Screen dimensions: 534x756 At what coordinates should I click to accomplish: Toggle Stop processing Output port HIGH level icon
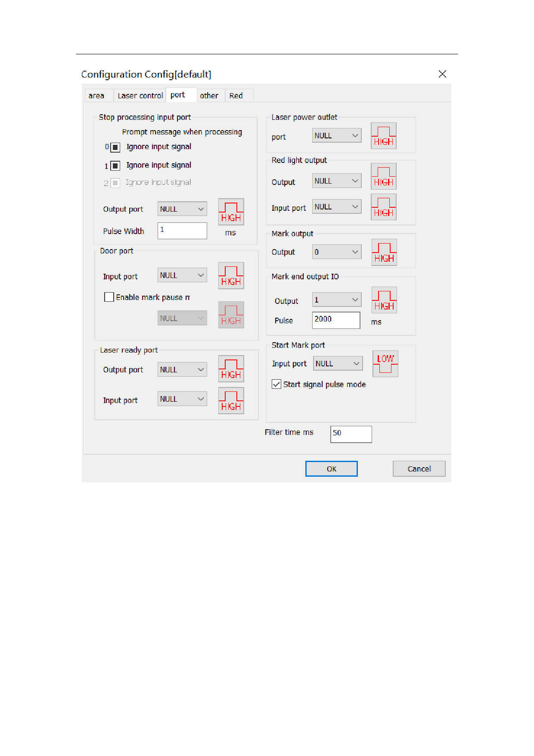click(231, 212)
